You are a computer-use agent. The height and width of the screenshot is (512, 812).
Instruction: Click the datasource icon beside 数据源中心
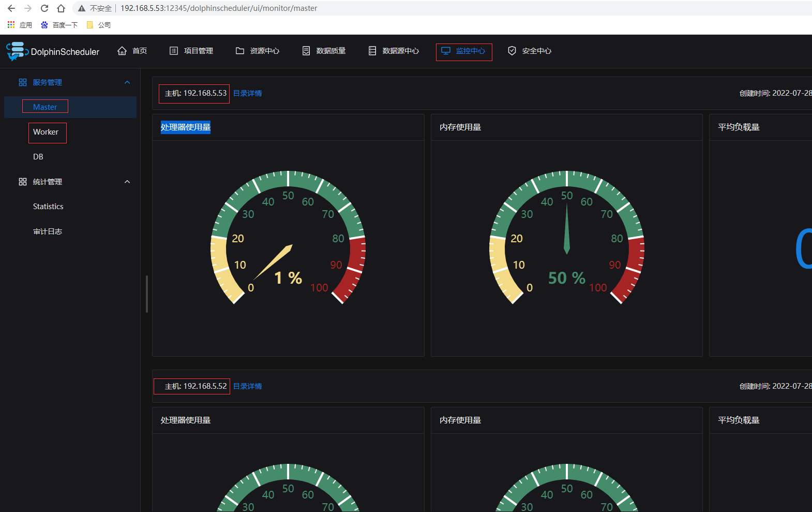pyautogui.click(x=372, y=51)
